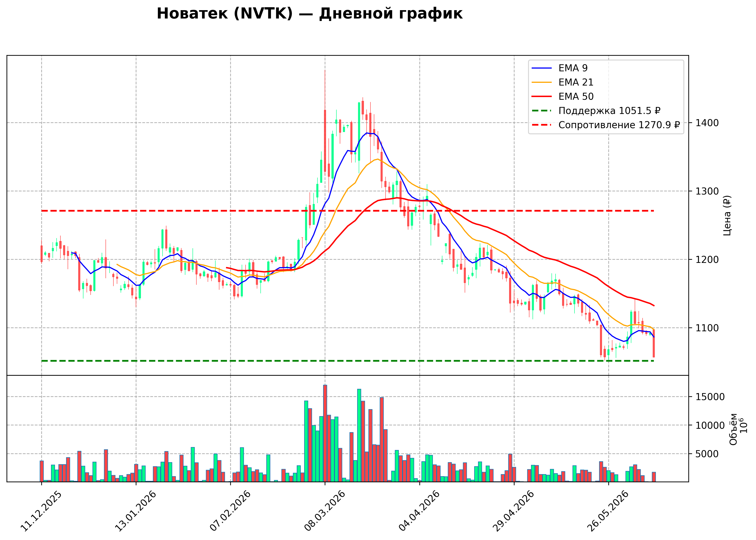Click the 10000 volume axis label

click(710, 426)
